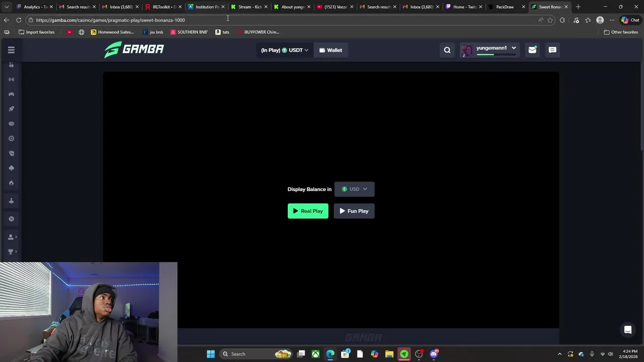Open the rocket sidebar icon

[11, 109]
